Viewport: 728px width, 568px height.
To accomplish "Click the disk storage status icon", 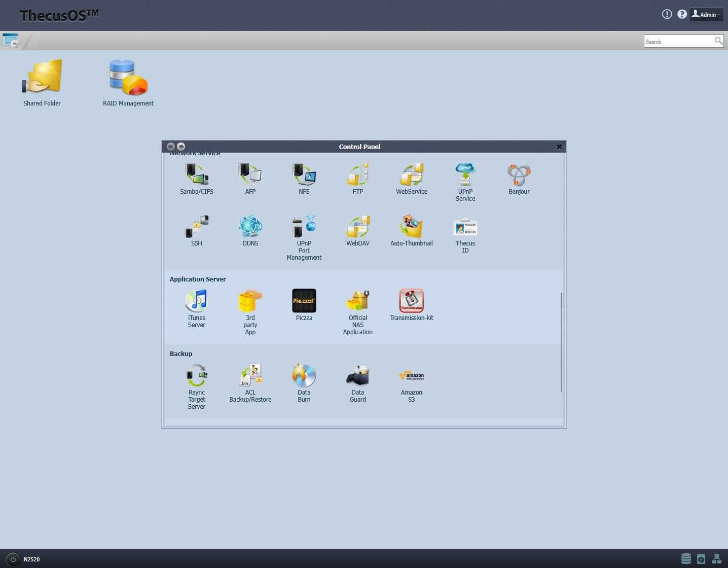I will coord(686,559).
